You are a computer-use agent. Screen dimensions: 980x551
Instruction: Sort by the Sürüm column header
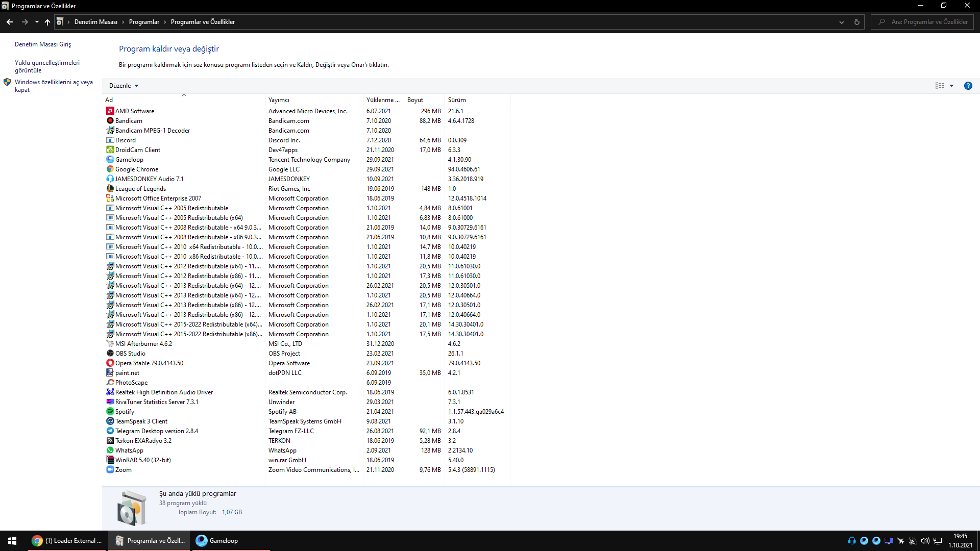[x=477, y=99]
